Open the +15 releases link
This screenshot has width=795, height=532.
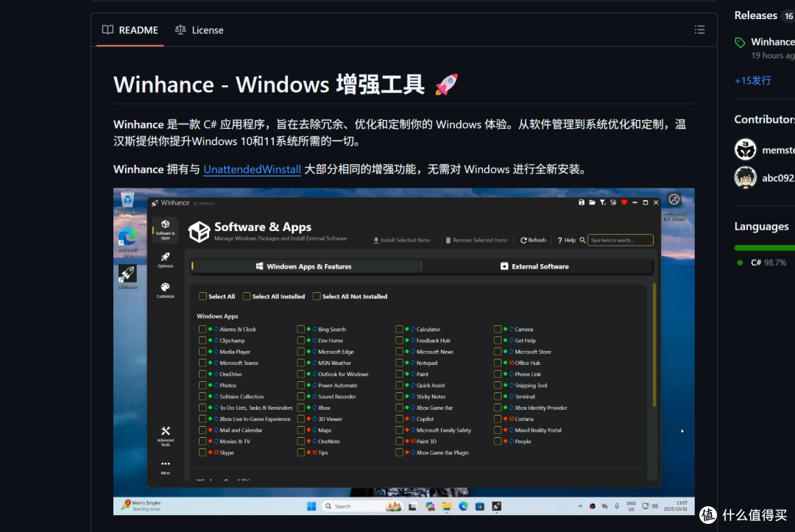coord(752,80)
